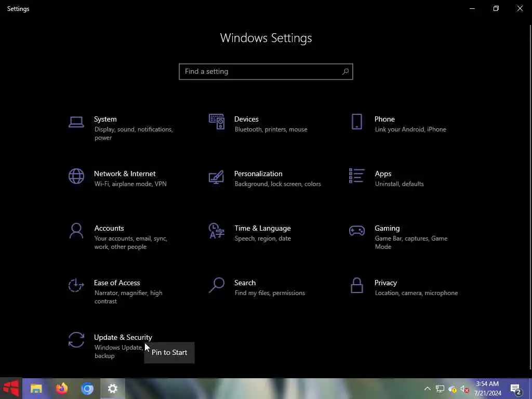Click the magnifier in the search box
The height and width of the screenshot is (399, 532).
tap(345, 72)
